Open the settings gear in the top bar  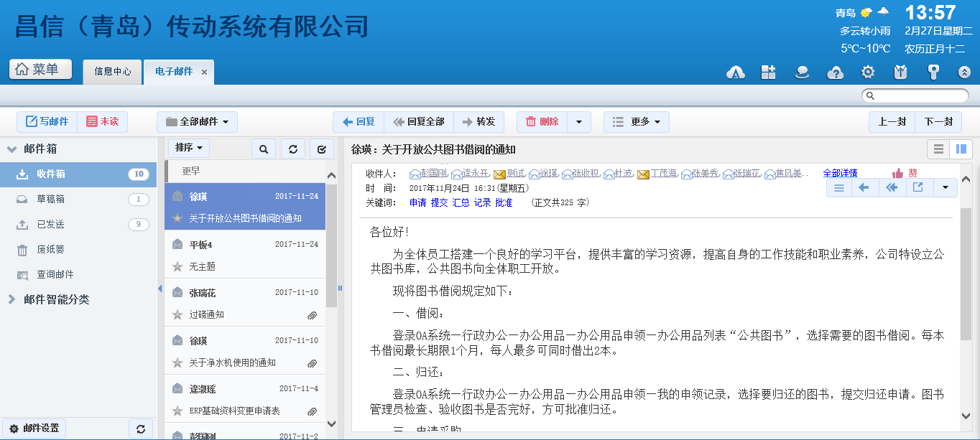click(x=868, y=72)
